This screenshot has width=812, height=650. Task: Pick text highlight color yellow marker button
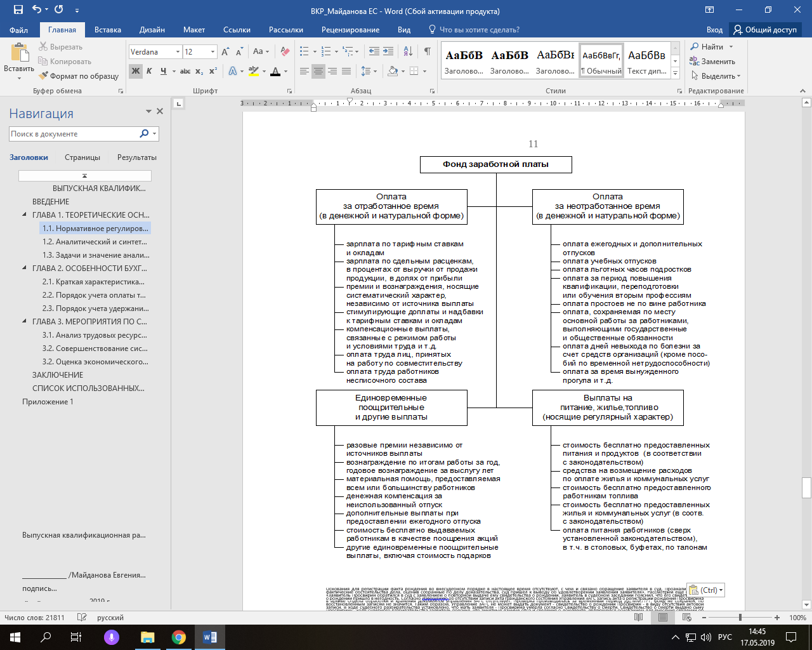point(253,71)
